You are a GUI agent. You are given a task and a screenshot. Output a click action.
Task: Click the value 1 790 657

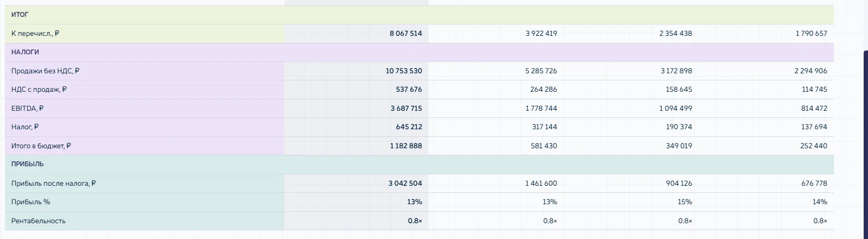[x=812, y=34]
